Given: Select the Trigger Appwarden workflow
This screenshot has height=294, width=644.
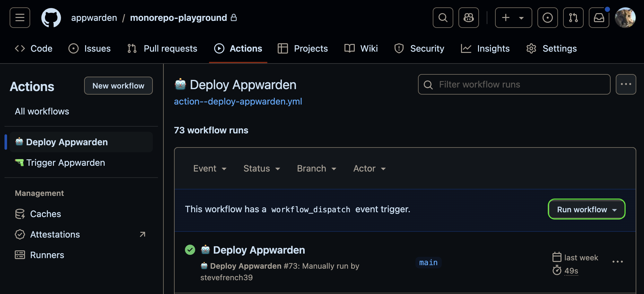Looking at the screenshot, I should coord(65,163).
